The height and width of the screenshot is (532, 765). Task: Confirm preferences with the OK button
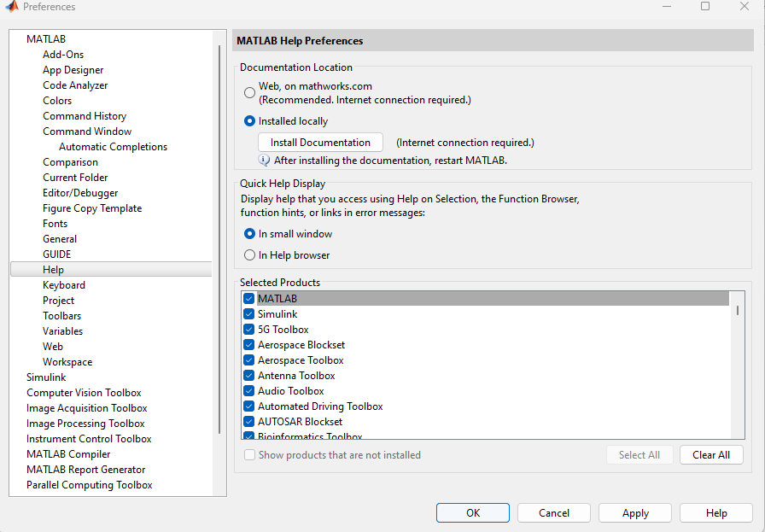[473, 513]
